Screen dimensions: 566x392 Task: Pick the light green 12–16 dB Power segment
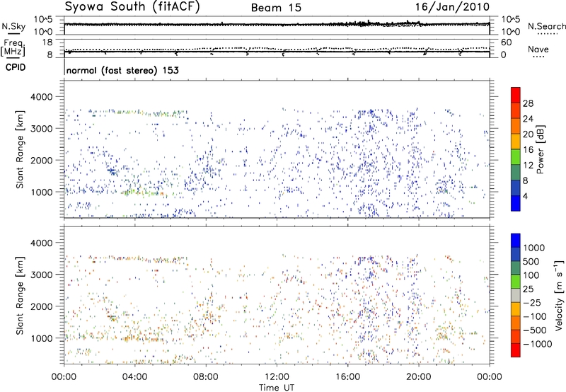pos(516,157)
